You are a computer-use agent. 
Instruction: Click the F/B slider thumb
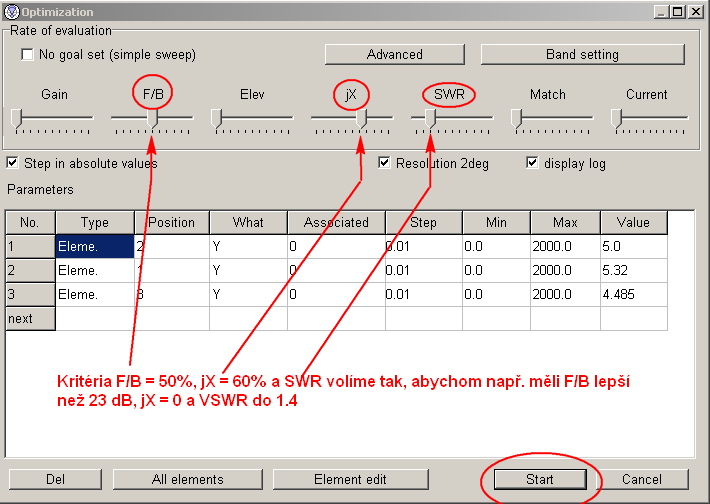(x=152, y=119)
